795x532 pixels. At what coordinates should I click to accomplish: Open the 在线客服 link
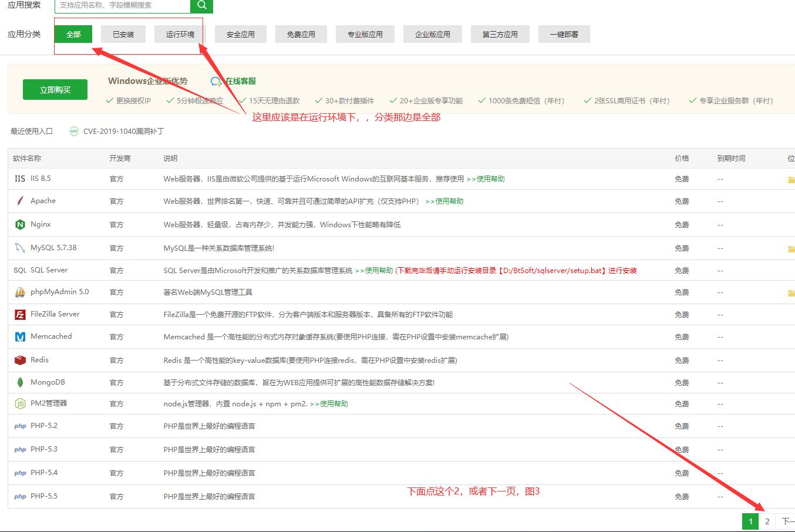point(241,81)
